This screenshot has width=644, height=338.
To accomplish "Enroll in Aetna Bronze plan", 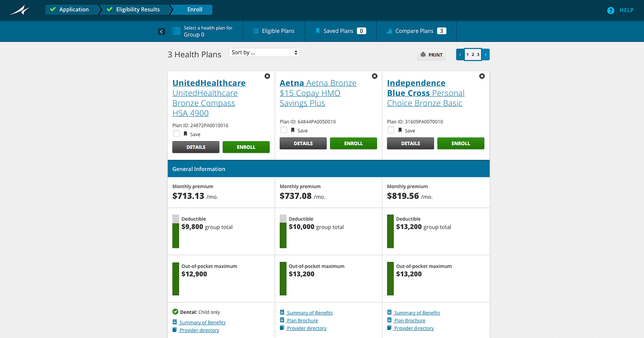I will click(353, 144).
